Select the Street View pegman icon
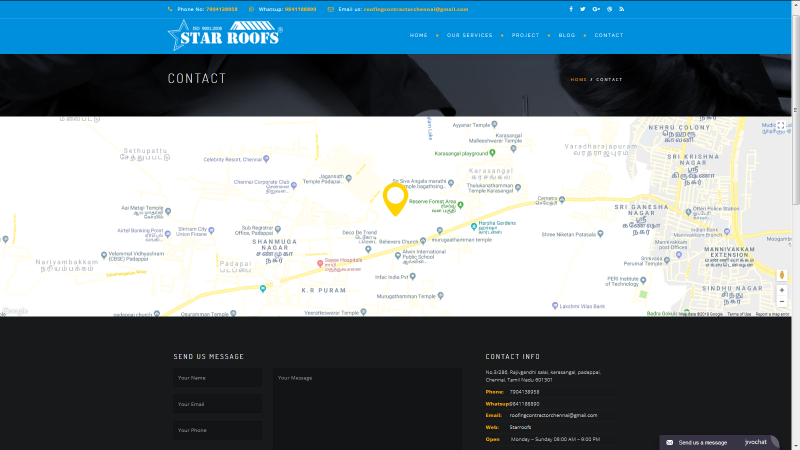This screenshot has width=800, height=450. (x=781, y=274)
